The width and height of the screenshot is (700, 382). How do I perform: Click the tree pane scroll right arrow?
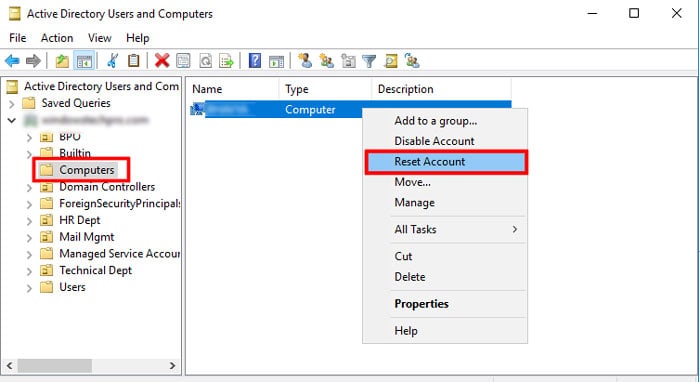172,365
